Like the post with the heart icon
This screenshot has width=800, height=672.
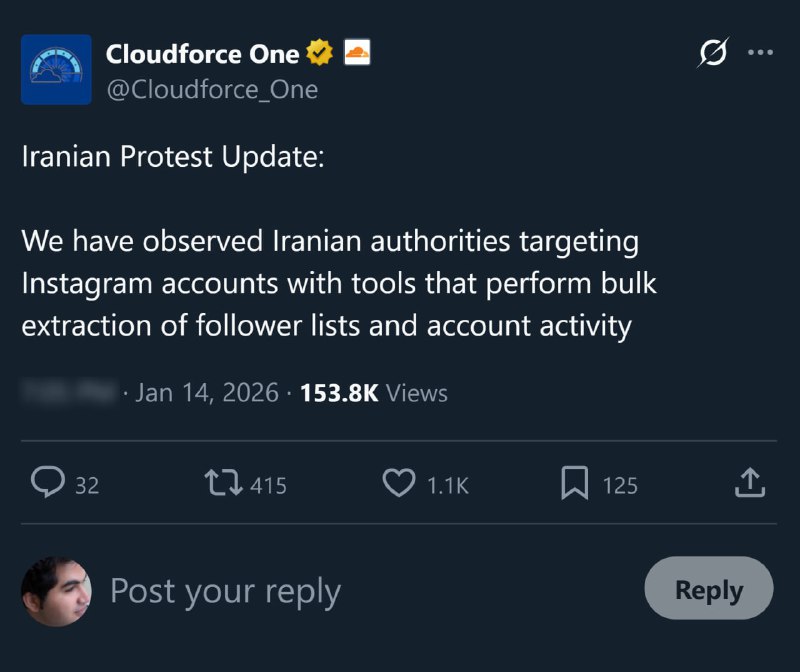click(x=399, y=484)
